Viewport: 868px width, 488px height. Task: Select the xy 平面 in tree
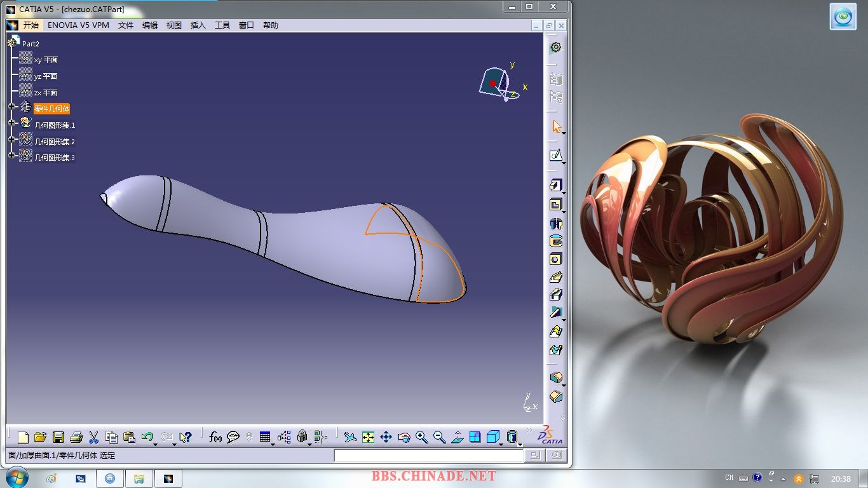[x=45, y=60]
